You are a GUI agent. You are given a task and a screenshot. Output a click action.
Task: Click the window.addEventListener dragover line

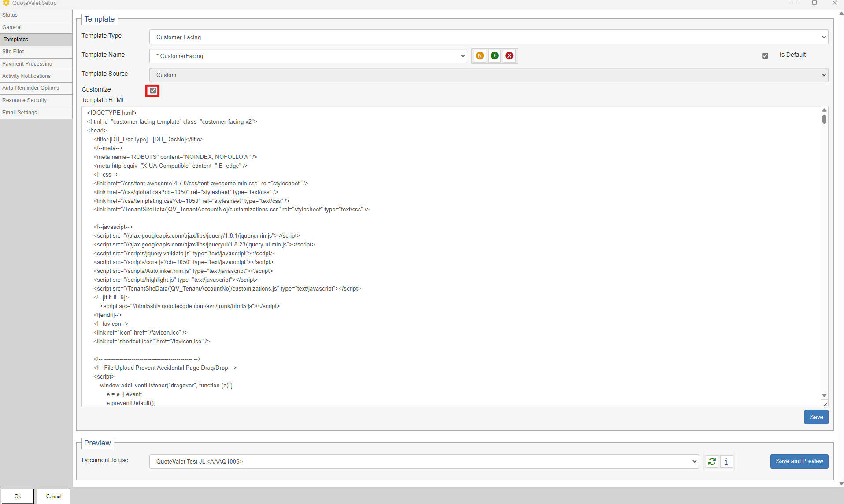pos(166,385)
